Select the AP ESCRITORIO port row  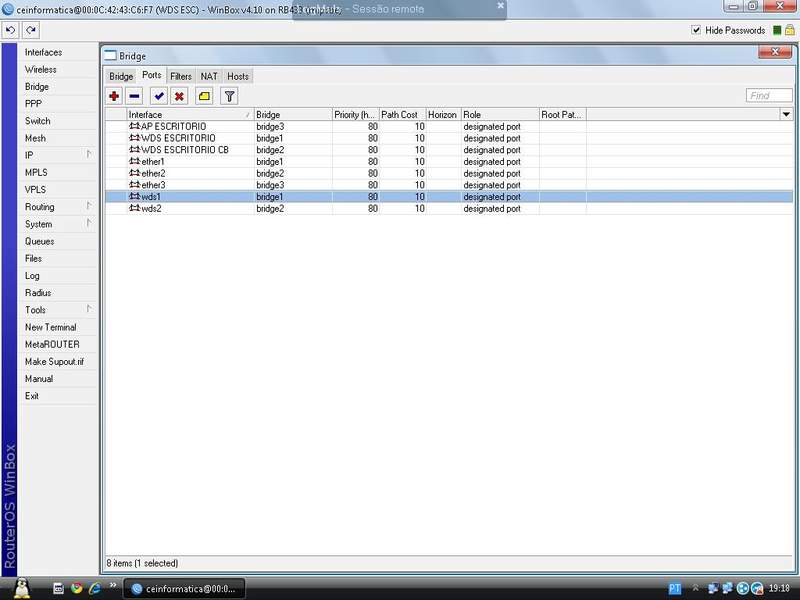[x=449, y=127]
